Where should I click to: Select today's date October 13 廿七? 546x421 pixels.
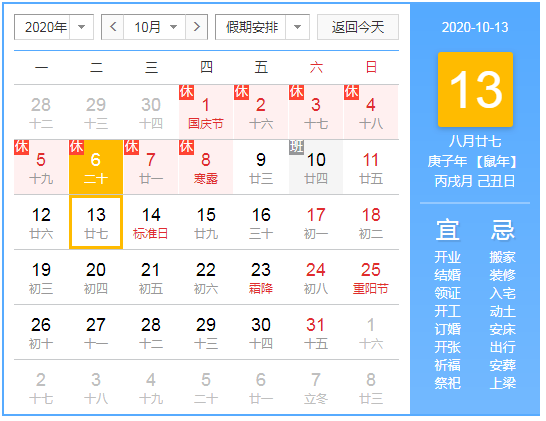click(96, 223)
